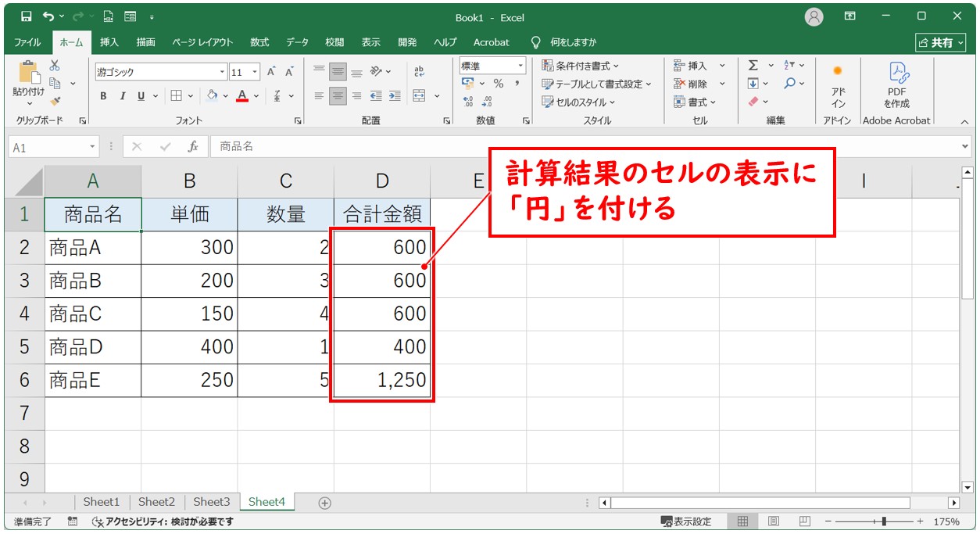Apply the percentage number format

[497, 82]
